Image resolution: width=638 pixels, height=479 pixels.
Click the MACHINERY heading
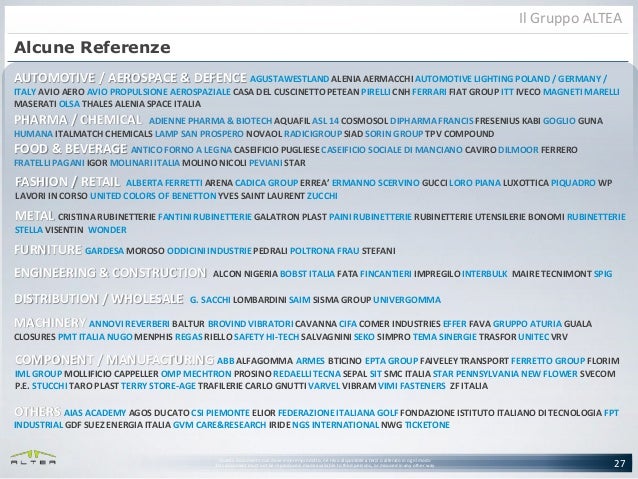pos(50,323)
